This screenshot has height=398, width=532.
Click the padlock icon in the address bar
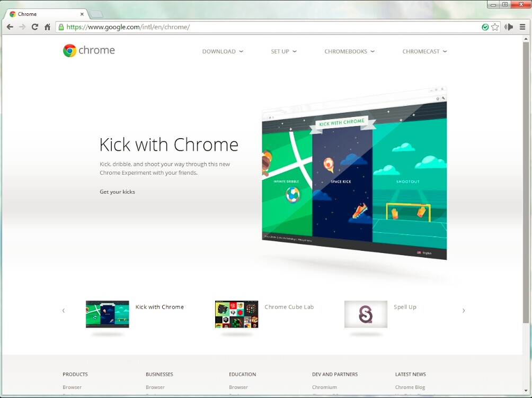click(60, 26)
